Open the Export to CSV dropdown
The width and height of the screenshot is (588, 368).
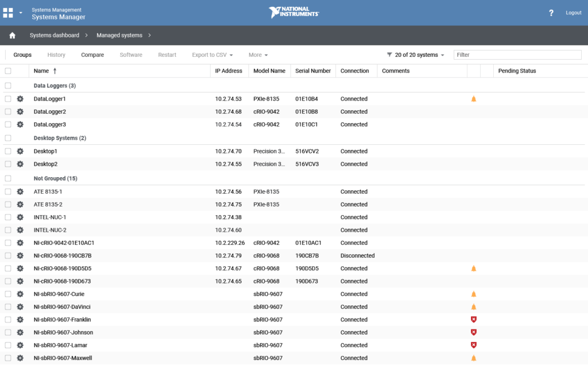point(212,55)
